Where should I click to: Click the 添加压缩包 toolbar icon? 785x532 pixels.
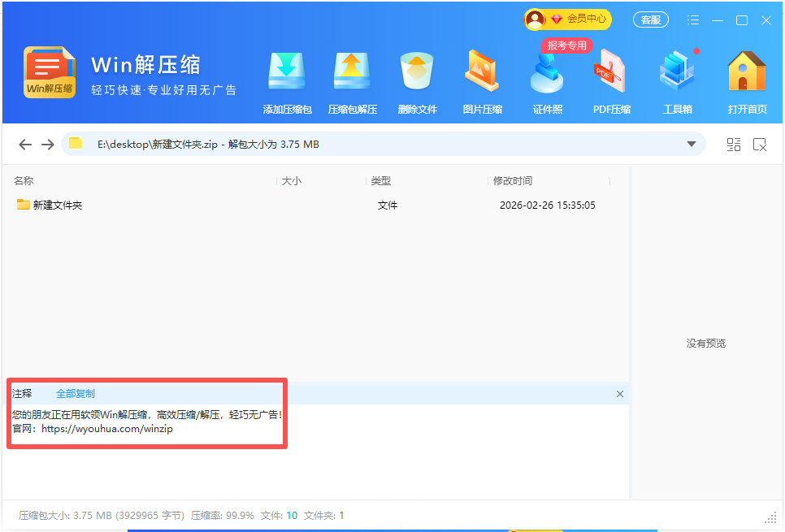point(287,82)
